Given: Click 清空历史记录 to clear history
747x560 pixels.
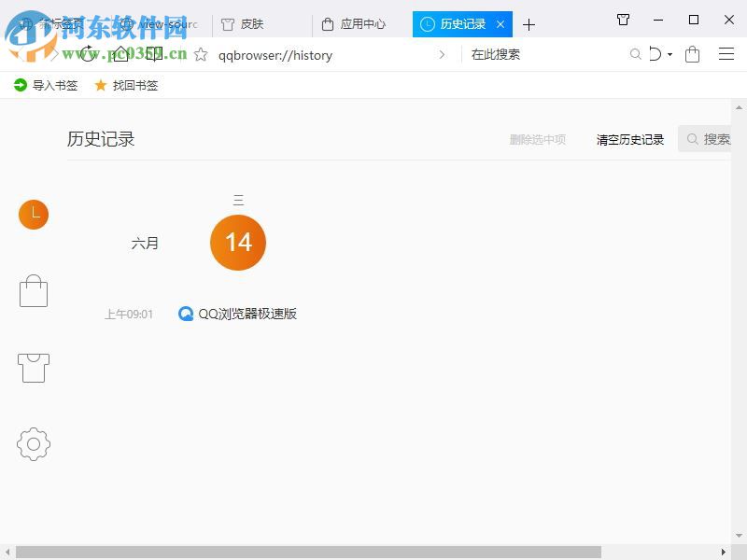Looking at the screenshot, I should tap(629, 138).
